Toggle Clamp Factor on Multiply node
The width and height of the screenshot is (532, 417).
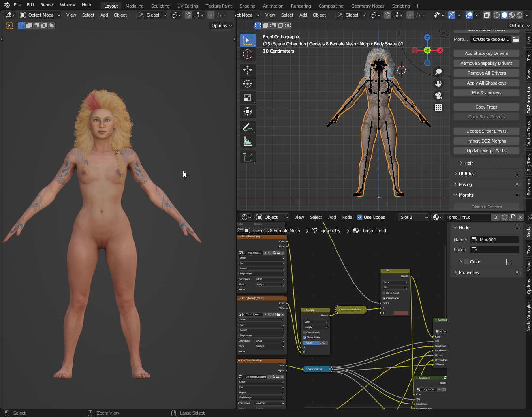pos(305,338)
